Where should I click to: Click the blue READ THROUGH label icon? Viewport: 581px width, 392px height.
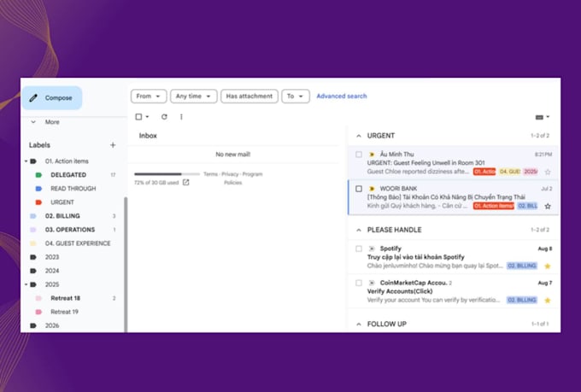pos(38,189)
